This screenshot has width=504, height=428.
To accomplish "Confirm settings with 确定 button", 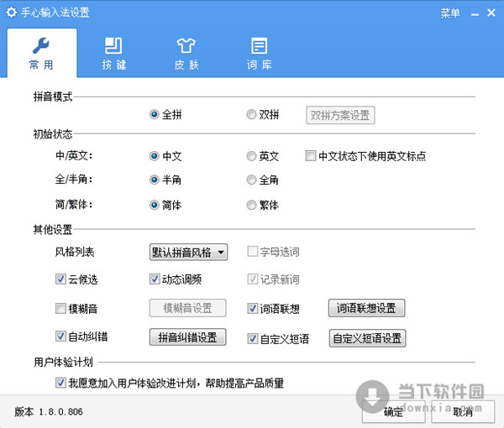I will point(394,411).
